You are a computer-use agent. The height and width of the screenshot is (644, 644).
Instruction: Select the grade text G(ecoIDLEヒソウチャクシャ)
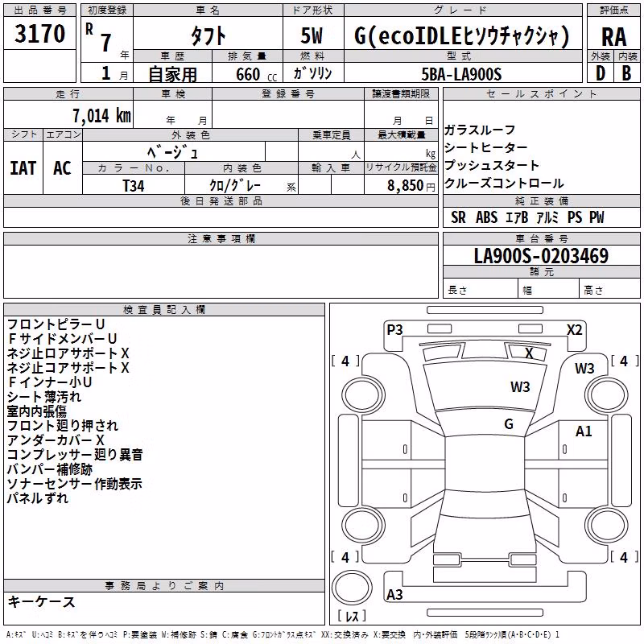click(x=462, y=36)
